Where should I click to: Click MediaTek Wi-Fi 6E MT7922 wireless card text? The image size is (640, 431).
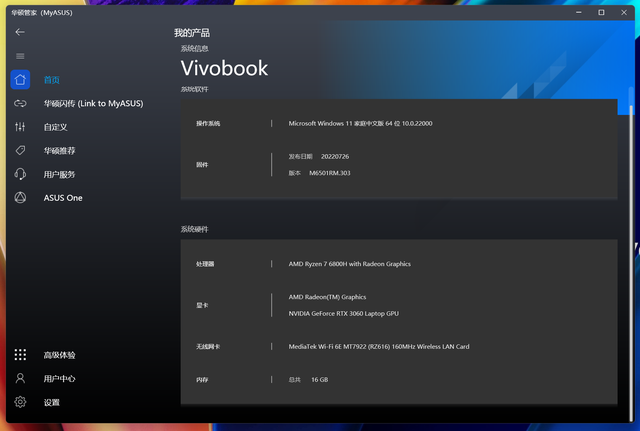point(379,347)
